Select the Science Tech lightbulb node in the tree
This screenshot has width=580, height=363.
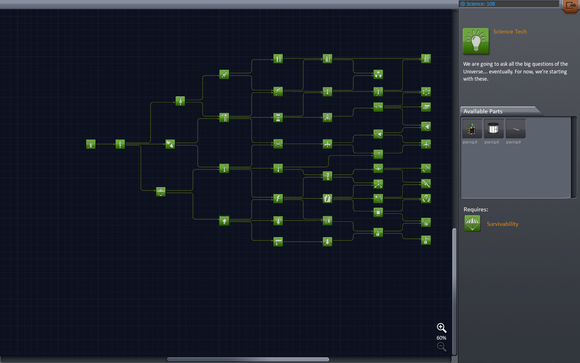224,221
